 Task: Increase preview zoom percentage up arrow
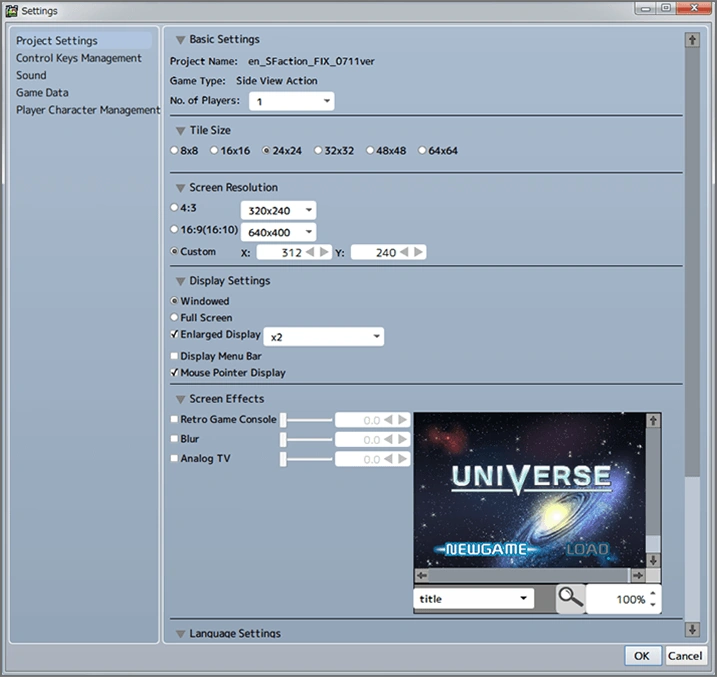pos(653,594)
